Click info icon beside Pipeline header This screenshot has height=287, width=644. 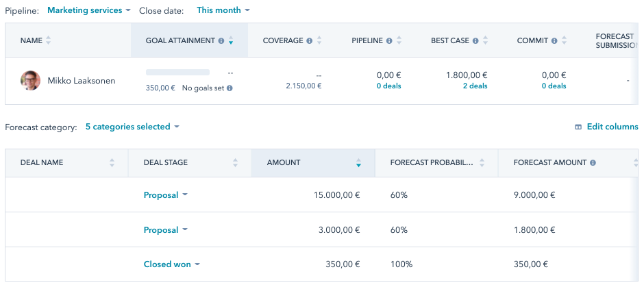pyautogui.click(x=389, y=41)
